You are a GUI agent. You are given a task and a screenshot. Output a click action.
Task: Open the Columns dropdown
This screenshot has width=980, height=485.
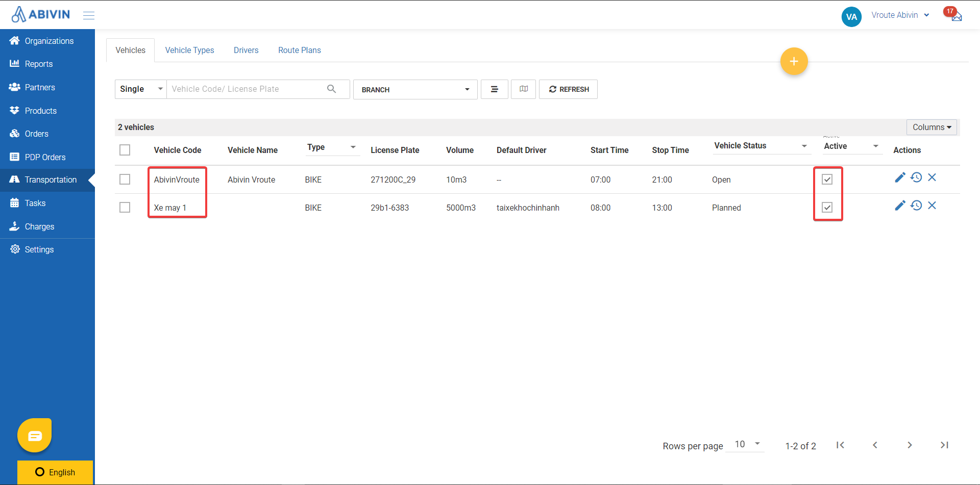click(932, 127)
